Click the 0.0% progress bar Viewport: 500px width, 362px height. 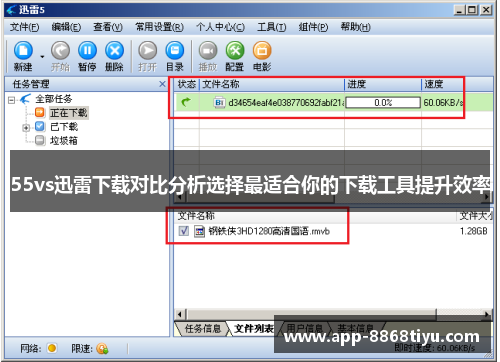tap(383, 103)
